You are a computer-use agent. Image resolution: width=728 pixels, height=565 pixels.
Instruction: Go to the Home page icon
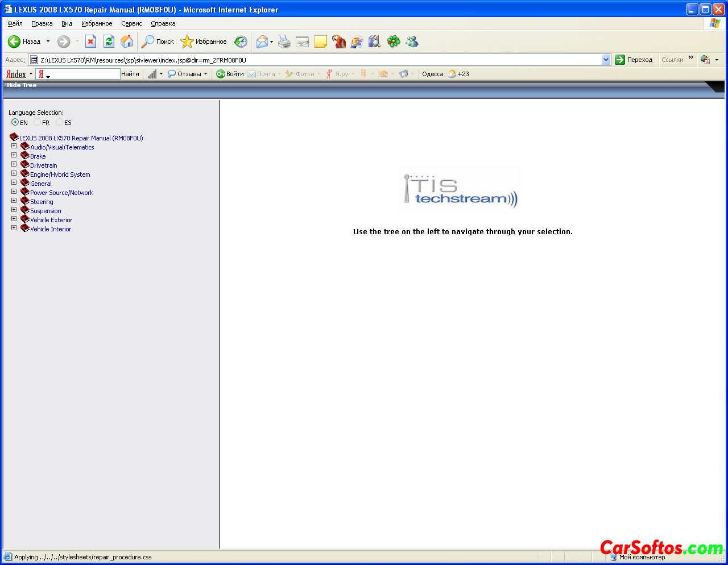127,41
